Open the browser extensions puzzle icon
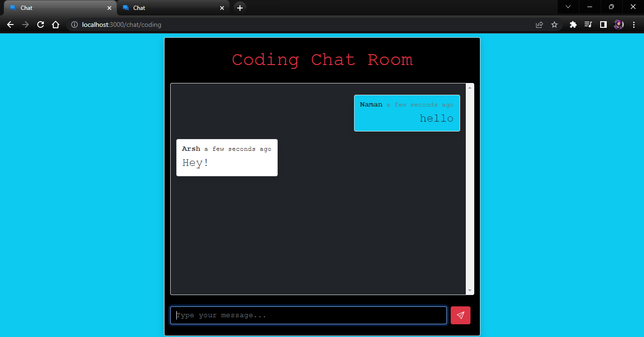Image resolution: width=644 pixels, height=337 pixels. pyautogui.click(x=573, y=25)
